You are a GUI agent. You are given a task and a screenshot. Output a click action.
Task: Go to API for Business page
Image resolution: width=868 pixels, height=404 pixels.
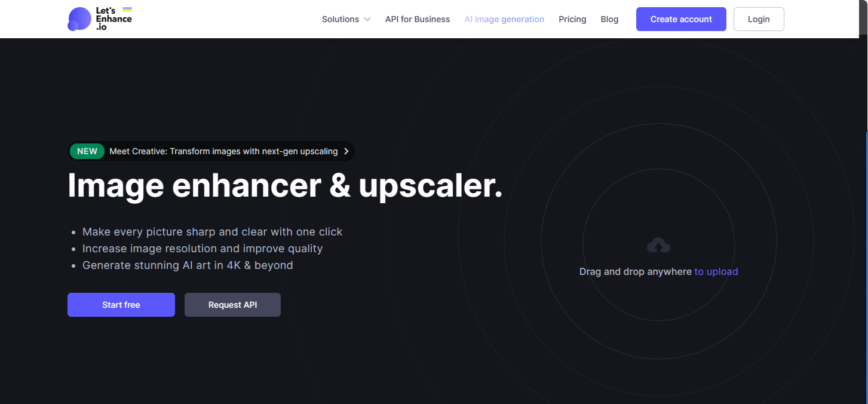pos(417,19)
